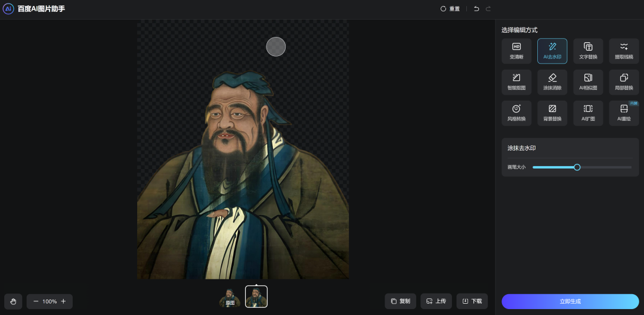Select the AI扩图 image expand tool
This screenshot has height=315, width=644.
click(588, 113)
